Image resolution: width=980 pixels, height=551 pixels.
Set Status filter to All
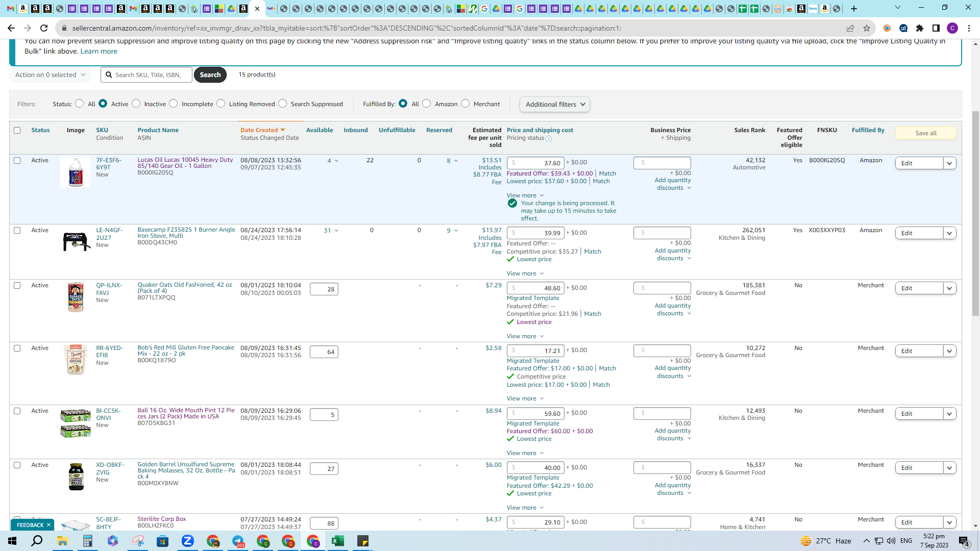pos(79,104)
